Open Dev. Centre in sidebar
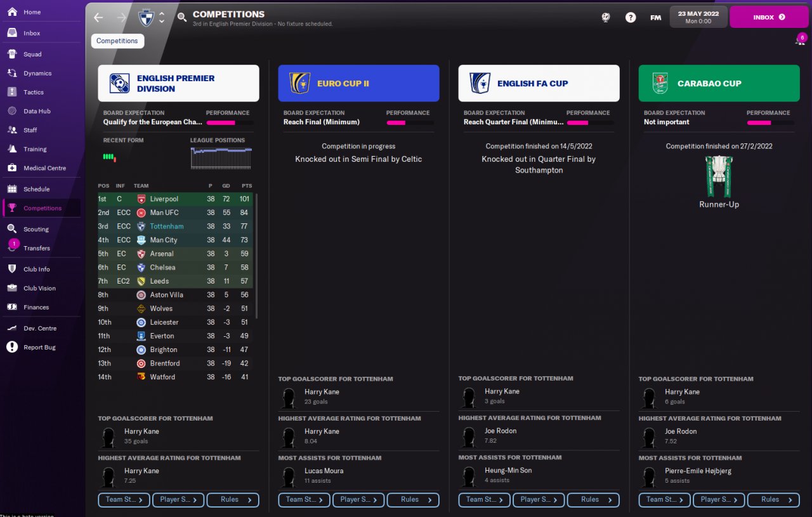 41,328
